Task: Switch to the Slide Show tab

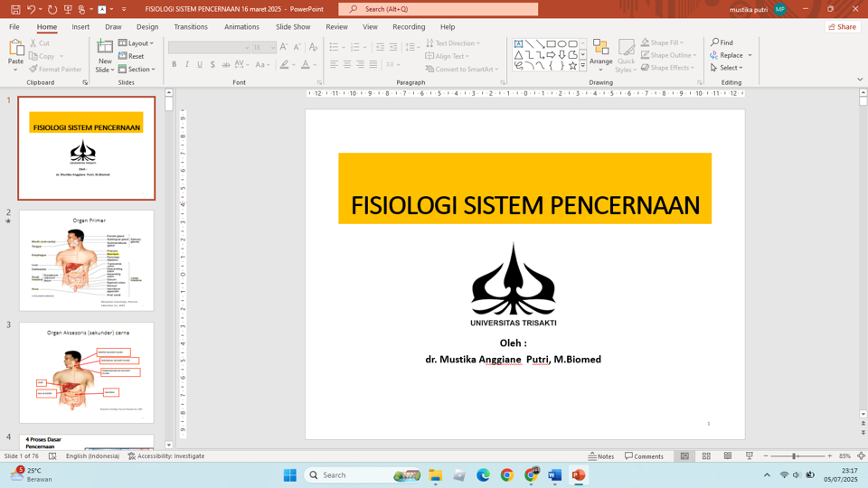Action: [x=293, y=26]
